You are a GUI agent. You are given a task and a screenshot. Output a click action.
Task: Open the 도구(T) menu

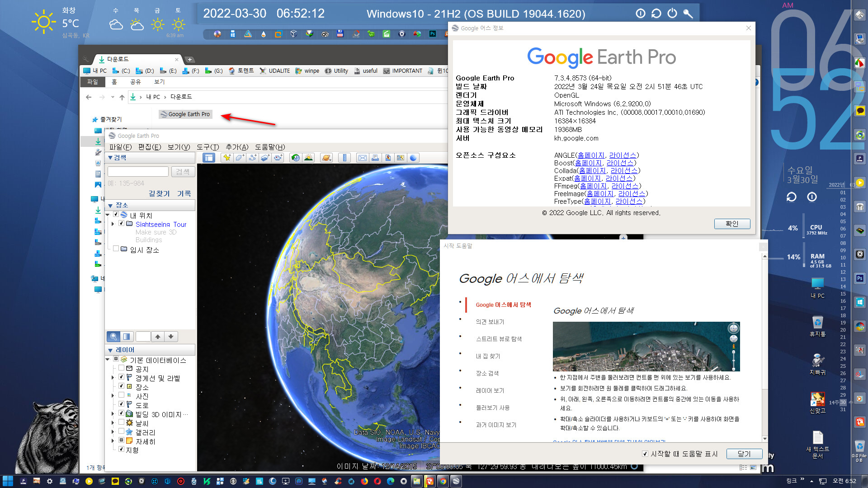pos(208,147)
